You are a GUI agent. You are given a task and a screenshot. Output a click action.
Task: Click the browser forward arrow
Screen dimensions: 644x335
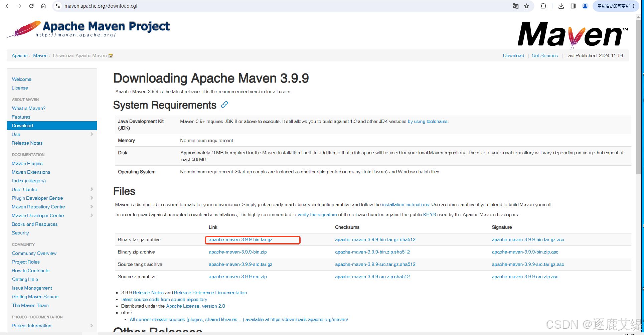(x=19, y=6)
